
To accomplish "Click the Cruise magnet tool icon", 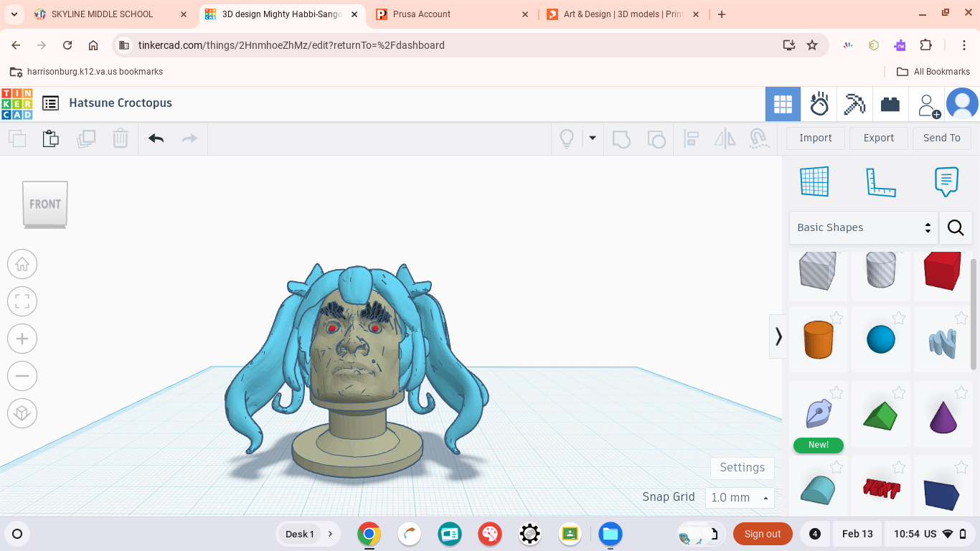I will pos(759,138).
